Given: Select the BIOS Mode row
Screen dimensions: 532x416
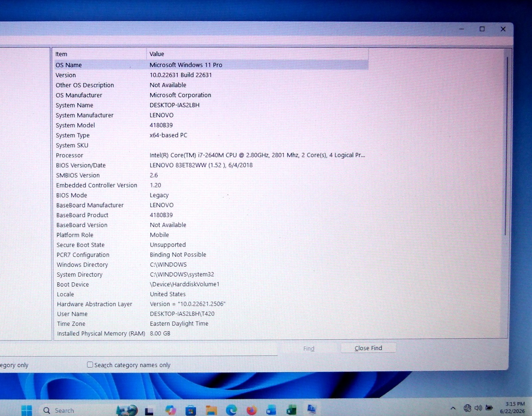Looking at the screenshot, I should (x=211, y=195).
